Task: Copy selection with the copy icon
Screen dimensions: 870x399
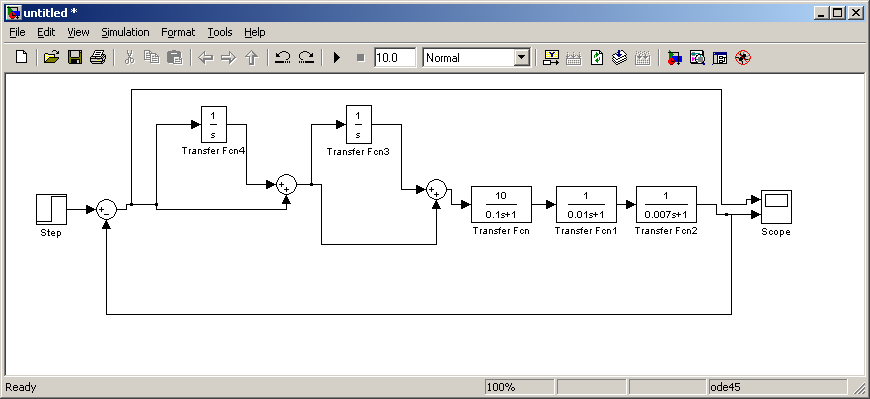Action: [151, 57]
